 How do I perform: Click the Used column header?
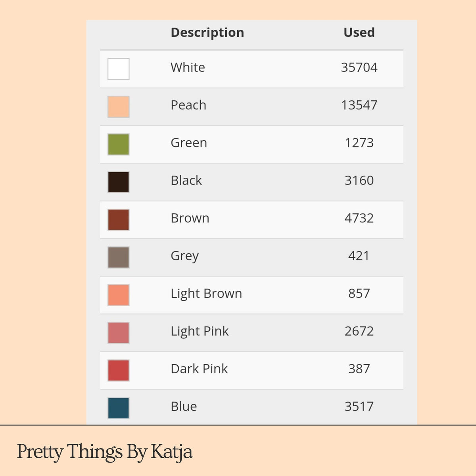point(359,33)
